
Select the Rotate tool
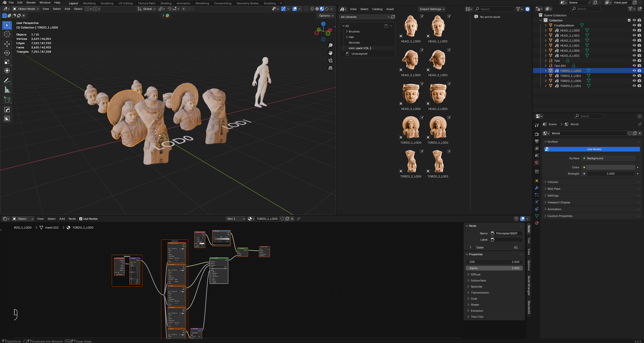[7, 53]
